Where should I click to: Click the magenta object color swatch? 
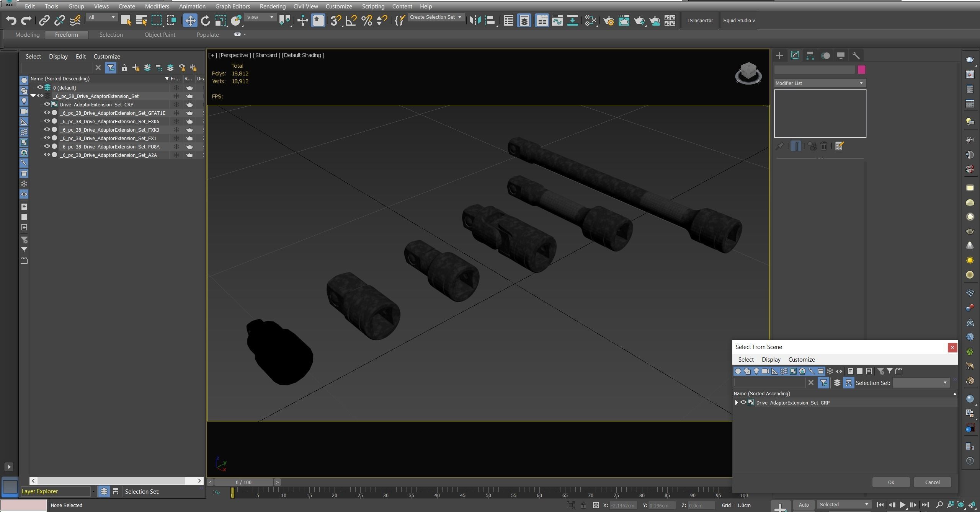[x=861, y=70]
